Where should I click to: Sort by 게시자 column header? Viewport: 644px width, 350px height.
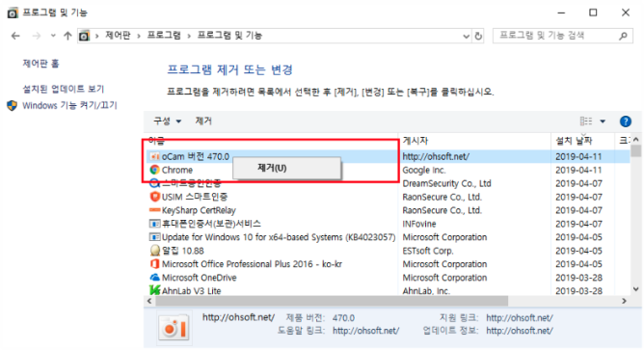pyautogui.click(x=474, y=141)
